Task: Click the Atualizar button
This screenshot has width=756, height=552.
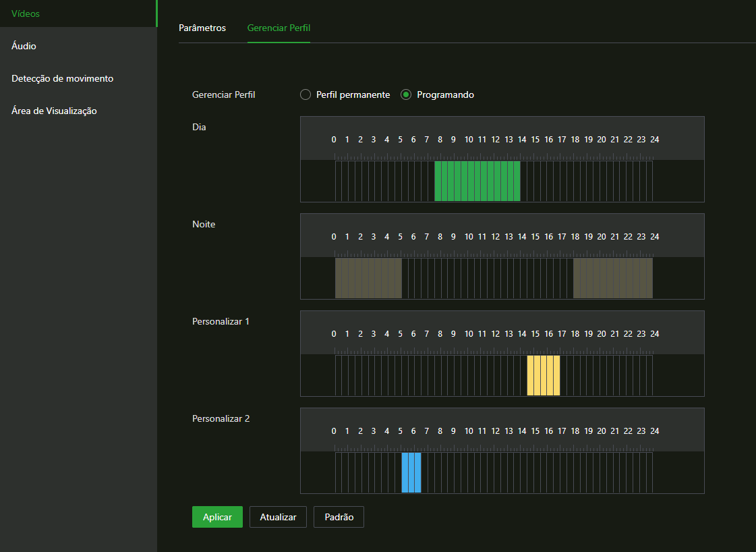Action: pyautogui.click(x=279, y=517)
